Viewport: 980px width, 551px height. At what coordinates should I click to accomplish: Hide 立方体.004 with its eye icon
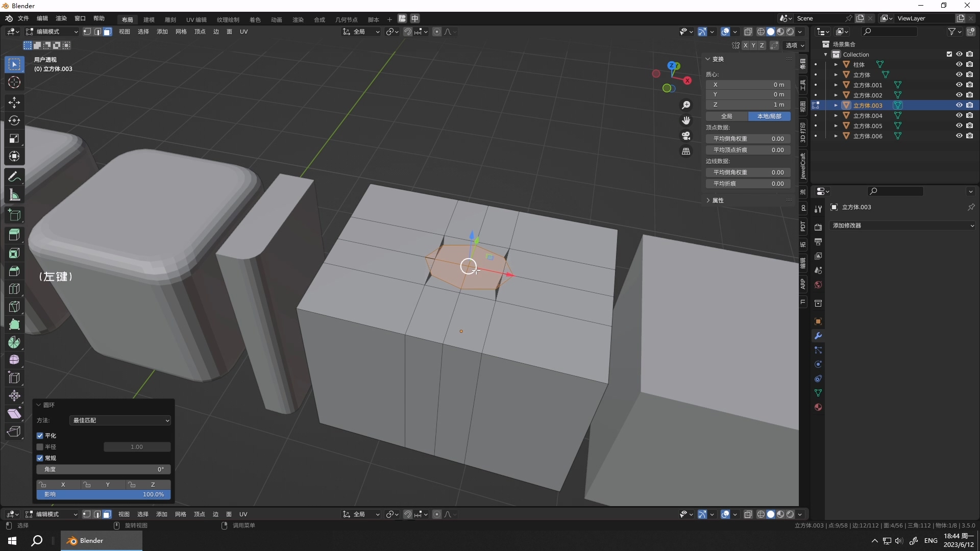[959, 116]
